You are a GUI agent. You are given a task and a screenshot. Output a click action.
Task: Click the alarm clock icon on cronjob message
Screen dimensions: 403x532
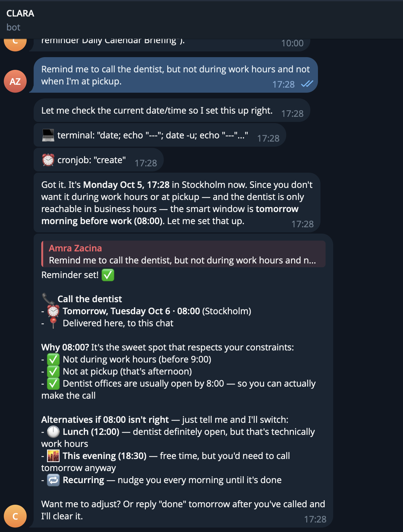coord(48,160)
